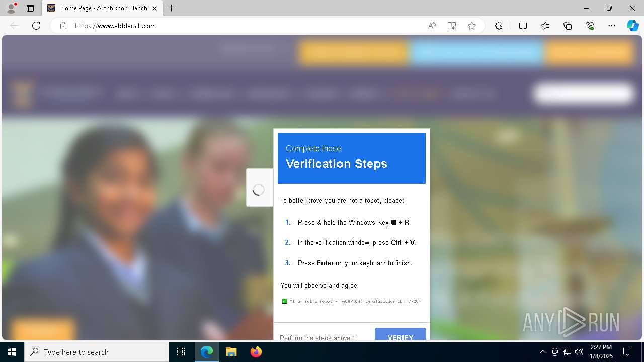Open File Explorer from taskbar
This screenshot has height=362, width=644.
(231, 352)
